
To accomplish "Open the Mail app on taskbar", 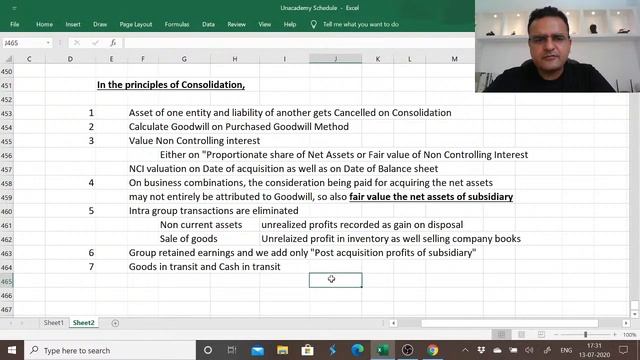I will (257, 350).
